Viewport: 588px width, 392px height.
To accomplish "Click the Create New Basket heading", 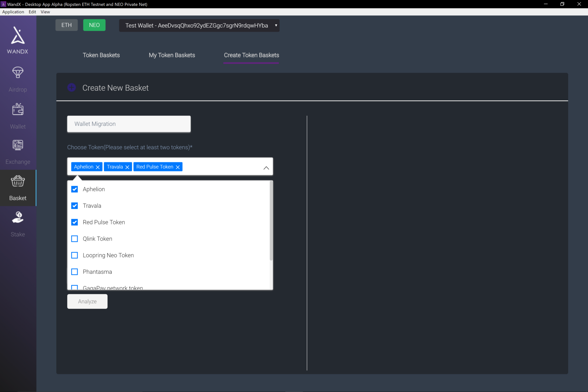I will 115,88.
